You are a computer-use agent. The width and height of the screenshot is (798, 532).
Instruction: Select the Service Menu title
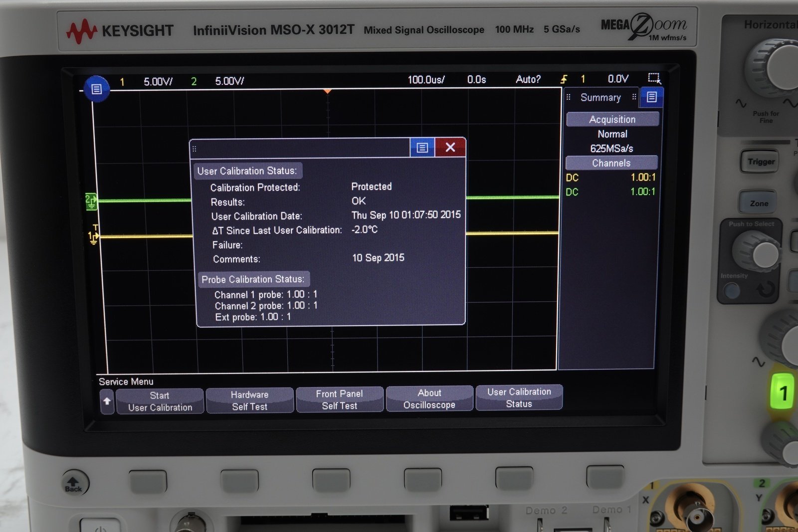pyautogui.click(x=126, y=382)
